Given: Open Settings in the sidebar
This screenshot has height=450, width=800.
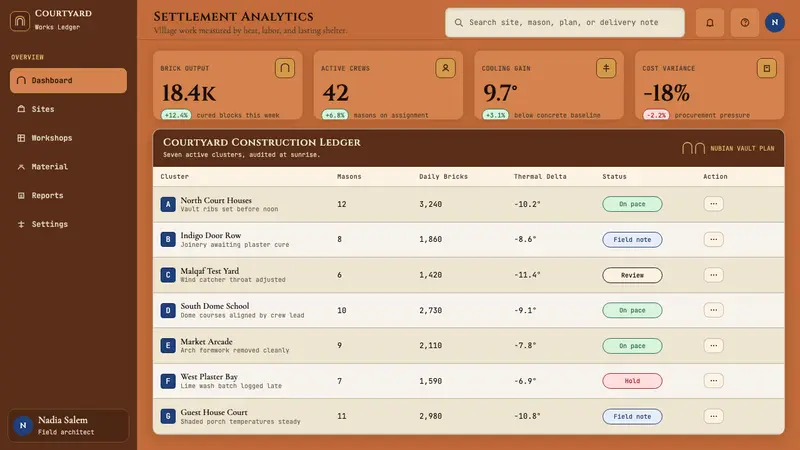Looking at the screenshot, I should [68, 224].
